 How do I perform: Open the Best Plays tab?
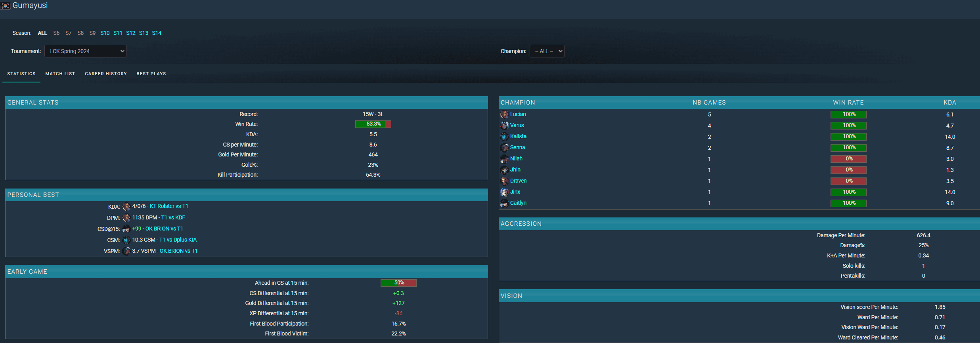click(151, 74)
